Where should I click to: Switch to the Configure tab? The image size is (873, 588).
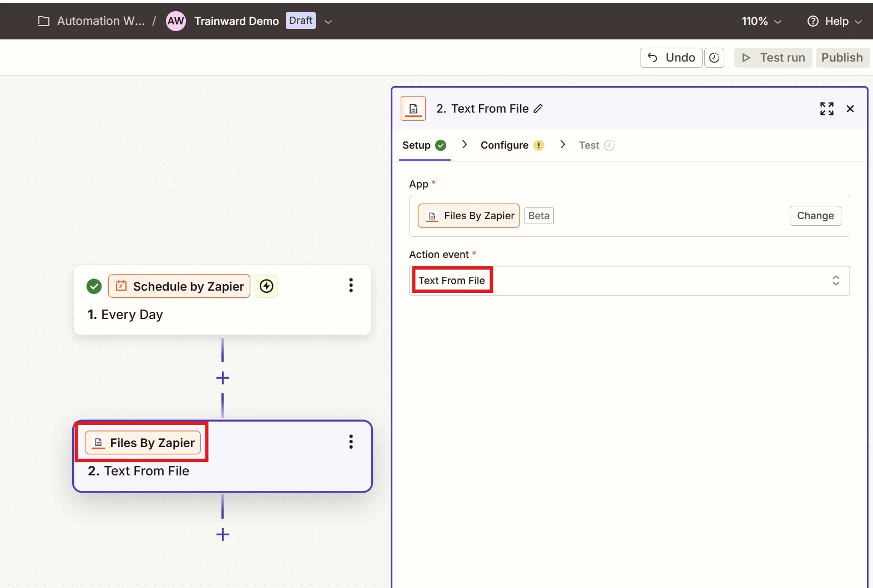(512, 145)
